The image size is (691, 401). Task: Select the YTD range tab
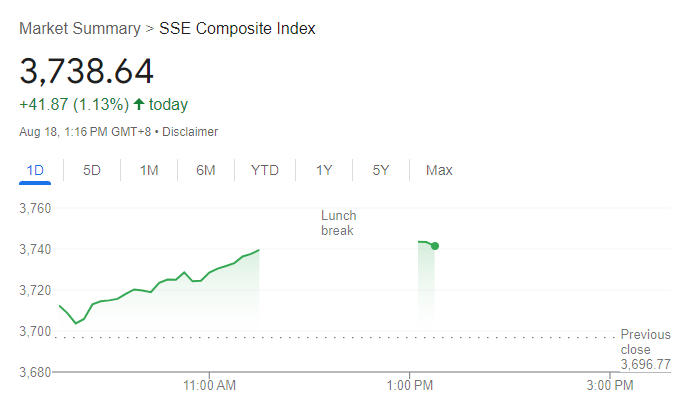pos(264,170)
